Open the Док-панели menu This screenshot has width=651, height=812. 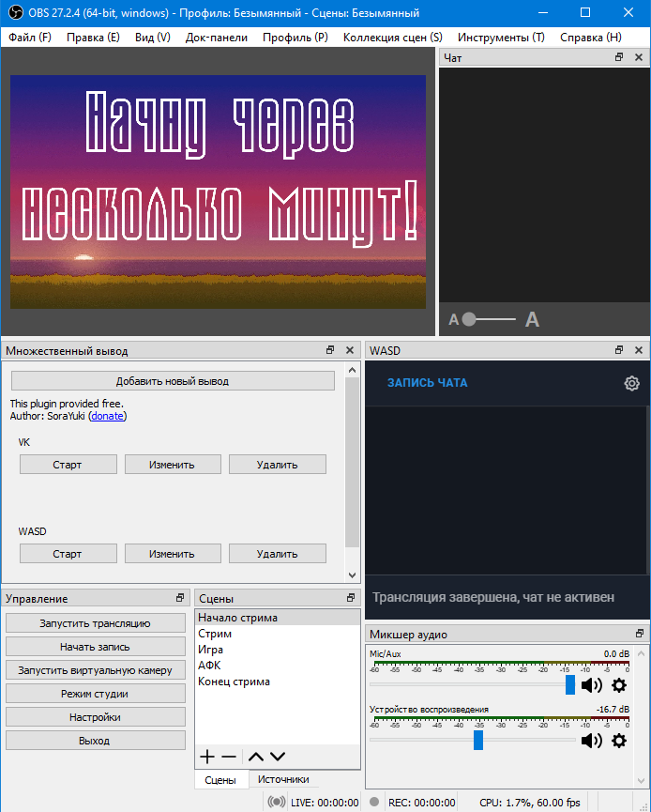(x=217, y=38)
